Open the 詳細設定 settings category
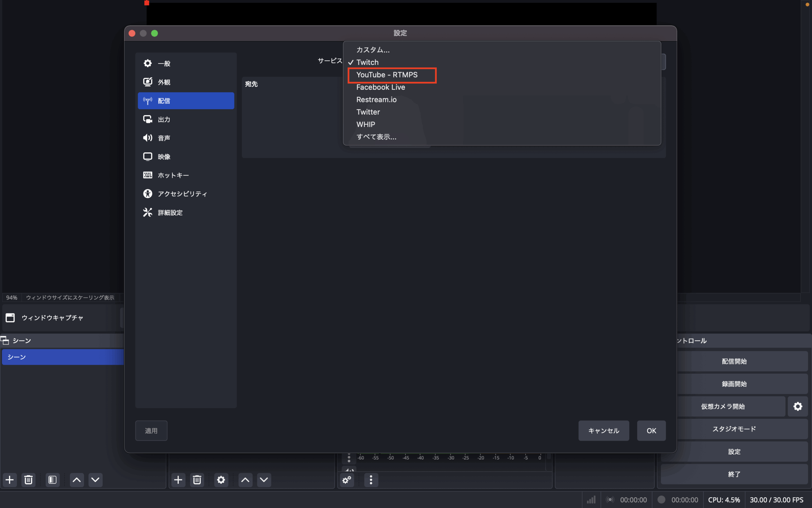The image size is (812, 508). (x=186, y=213)
